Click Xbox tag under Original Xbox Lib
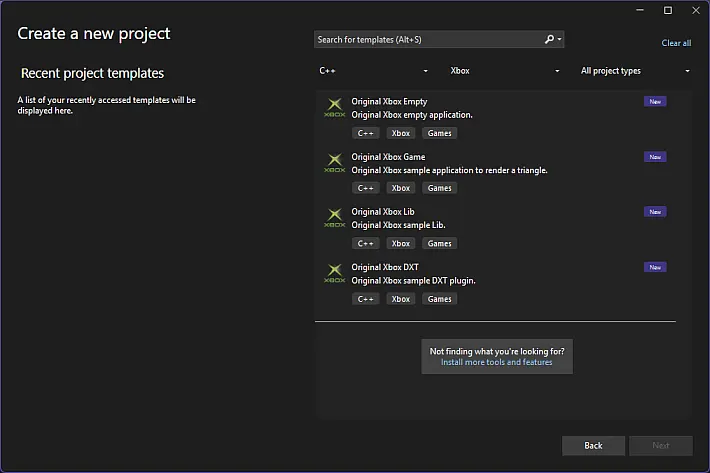Screen dimensions: 710x473 [x=401, y=244]
